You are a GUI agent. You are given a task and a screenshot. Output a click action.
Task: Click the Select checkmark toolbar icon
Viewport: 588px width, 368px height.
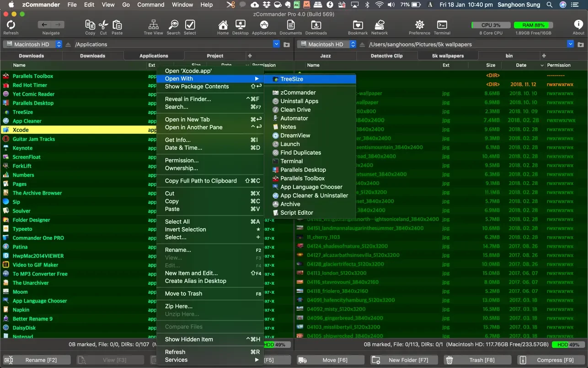pos(190,25)
